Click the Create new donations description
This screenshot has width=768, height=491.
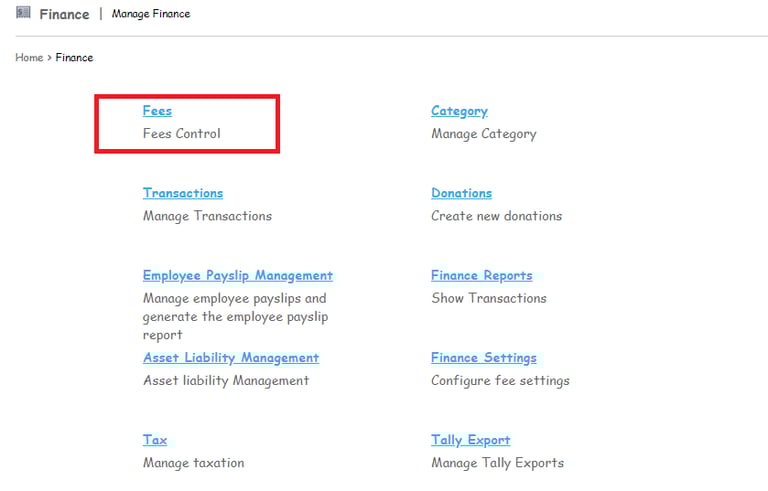coord(496,216)
